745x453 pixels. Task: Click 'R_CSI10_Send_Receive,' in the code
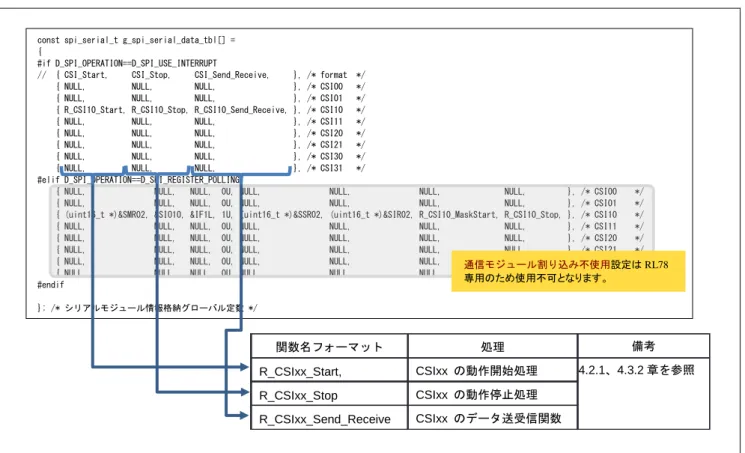(240, 110)
